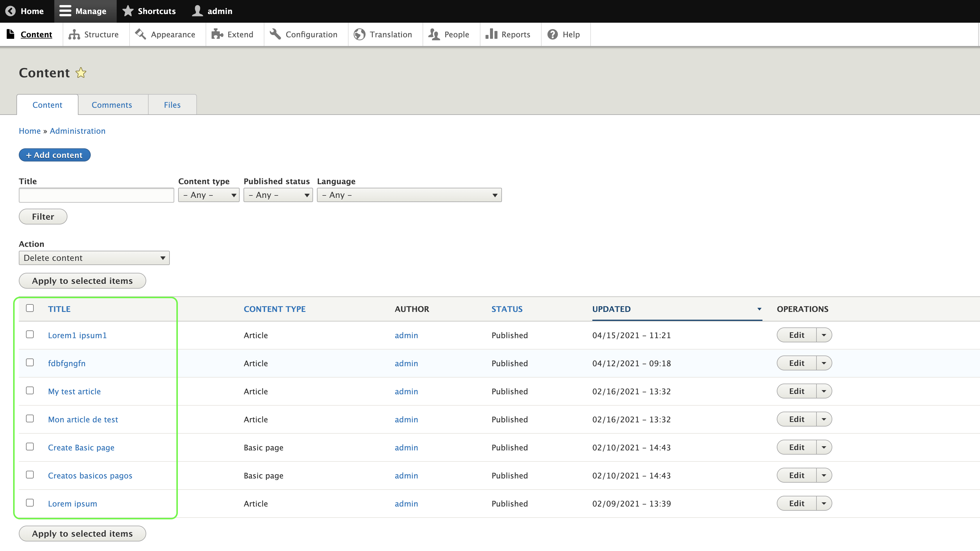
Task: Click the Structure hierarchy icon
Action: [x=74, y=34]
